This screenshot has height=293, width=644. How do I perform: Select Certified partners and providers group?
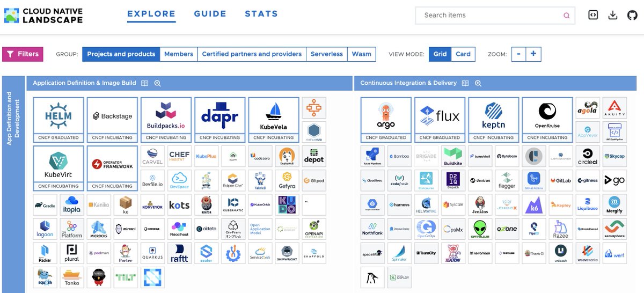[252, 54]
